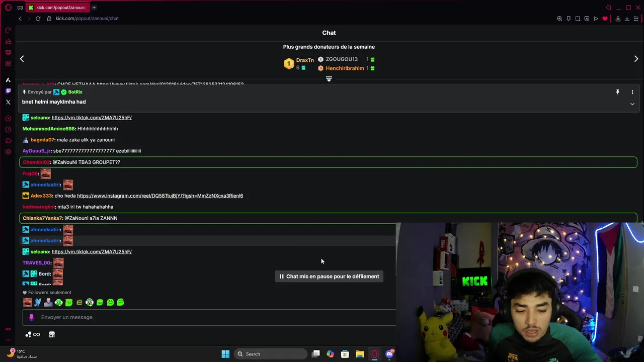Resume chat via paused scrolling button
The image size is (644, 362).
tap(329, 277)
